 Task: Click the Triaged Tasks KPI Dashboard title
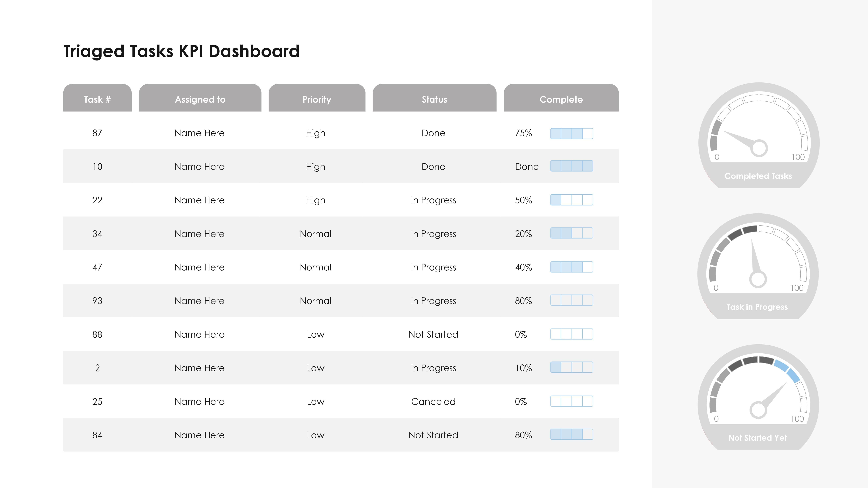pos(181,51)
